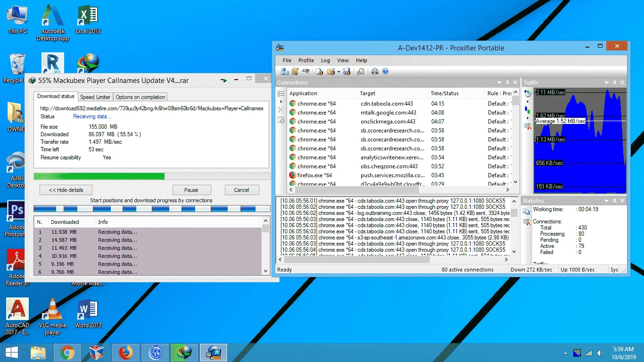Show hidden tray icons arrow
Image resolution: width=644 pixels, height=362 pixels.
click(x=565, y=353)
